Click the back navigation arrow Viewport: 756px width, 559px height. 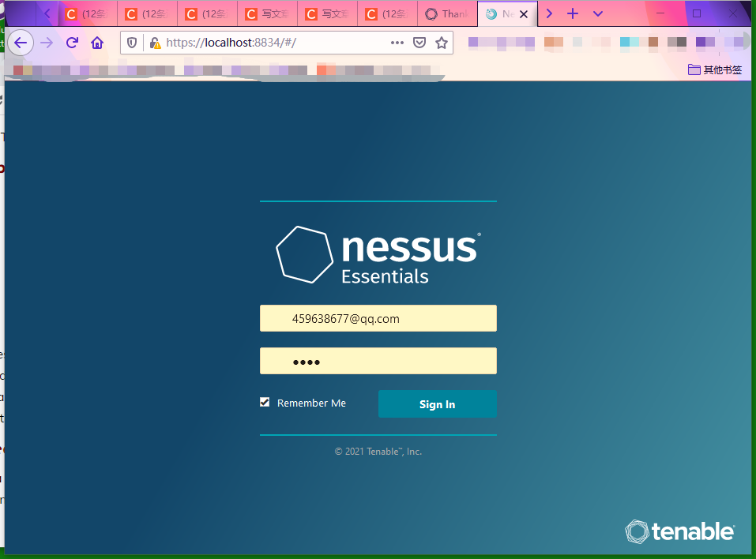(x=21, y=43)
